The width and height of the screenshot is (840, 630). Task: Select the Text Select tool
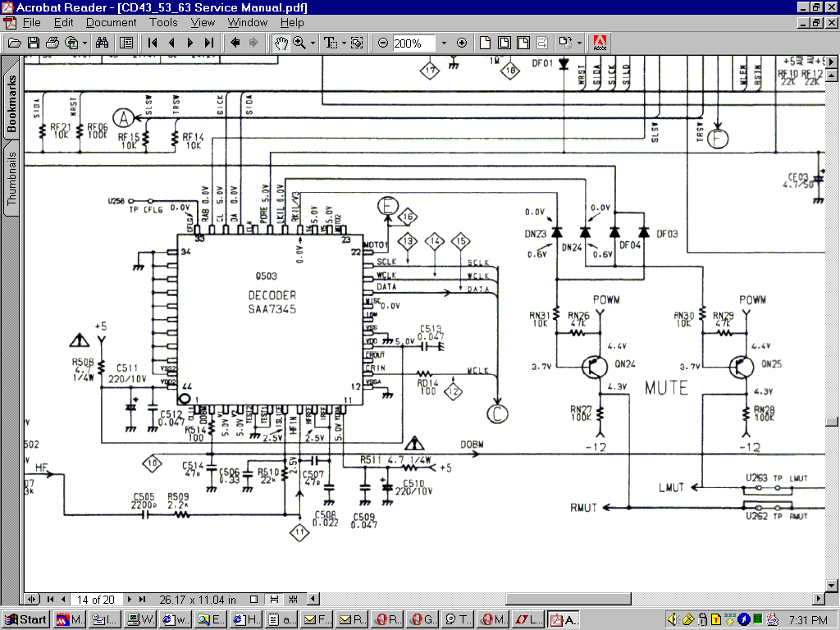coord(331,43)
